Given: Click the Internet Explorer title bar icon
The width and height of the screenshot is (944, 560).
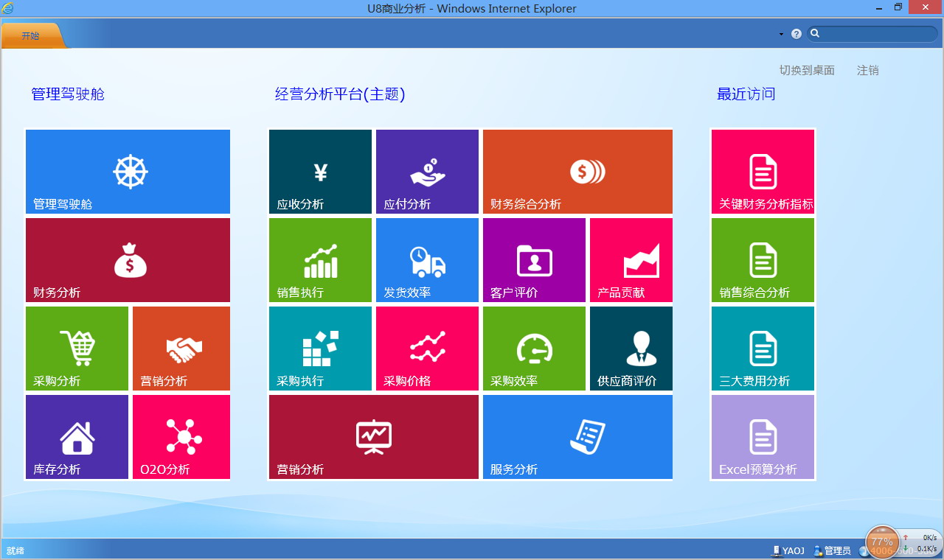Looking at the screenshot, I should tap(7, 8).
